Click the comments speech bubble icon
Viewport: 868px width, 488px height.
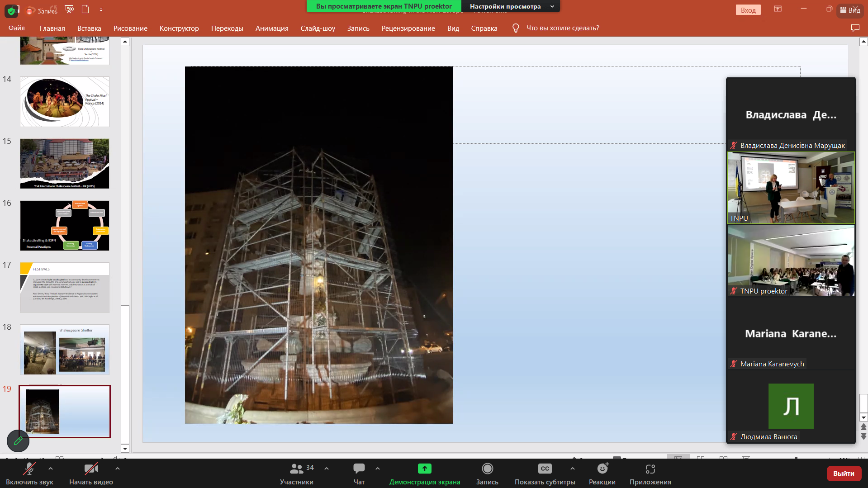[855, 28]
